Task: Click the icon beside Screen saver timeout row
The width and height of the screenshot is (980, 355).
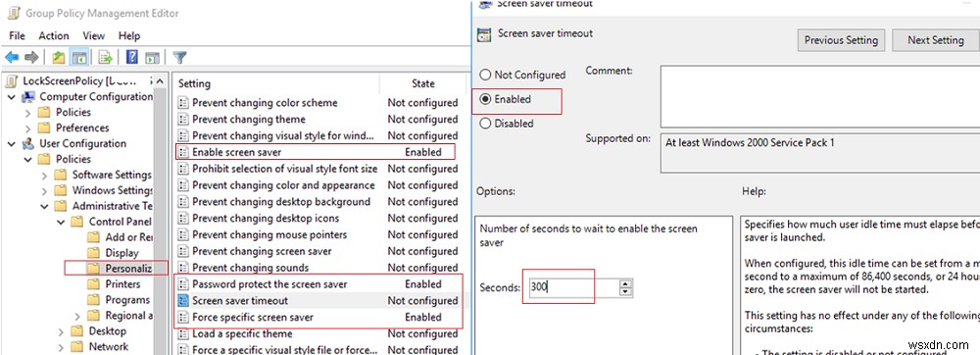Action: coord(183,301)
